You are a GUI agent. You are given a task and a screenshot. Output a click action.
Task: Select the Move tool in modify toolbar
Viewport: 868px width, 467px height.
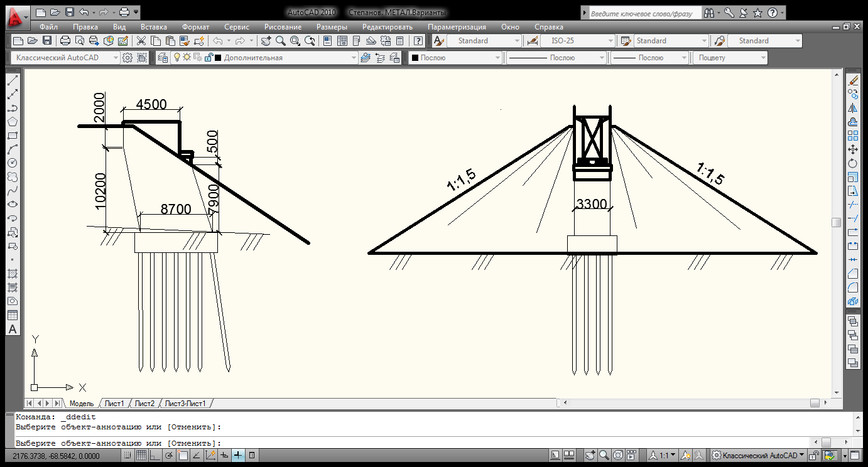coord(853,149)
